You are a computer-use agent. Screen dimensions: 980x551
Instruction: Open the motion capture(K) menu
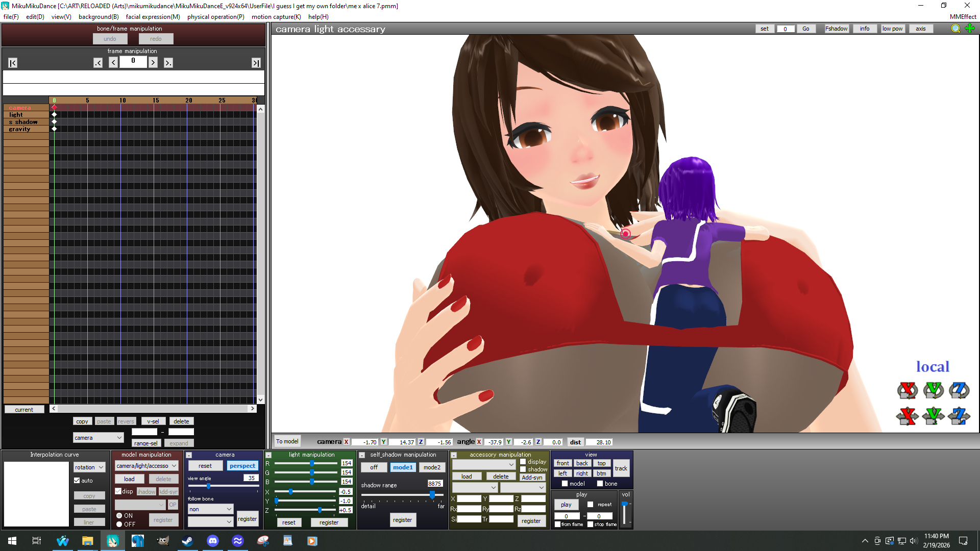coord(276,17)
